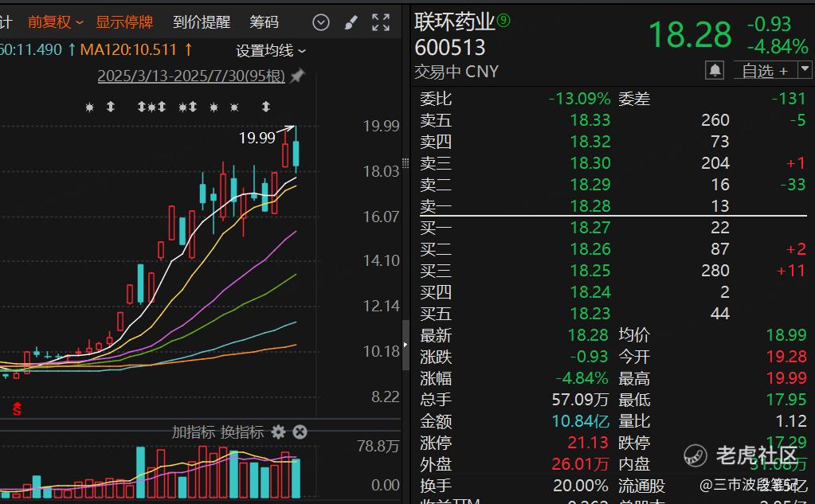The image size is (815, 504).
Task: Open the 筹码 chip distribution view
Action: click(x=264, y=21)
